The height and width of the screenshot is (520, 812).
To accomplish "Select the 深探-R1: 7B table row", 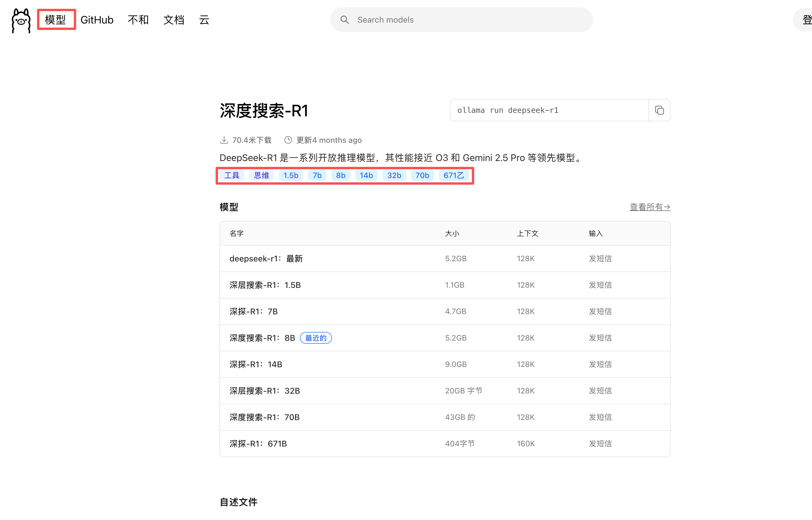I will point(371,311).
